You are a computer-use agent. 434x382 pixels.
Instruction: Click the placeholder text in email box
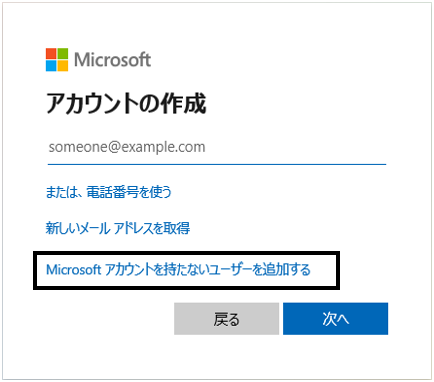click(x=127, y=147)
